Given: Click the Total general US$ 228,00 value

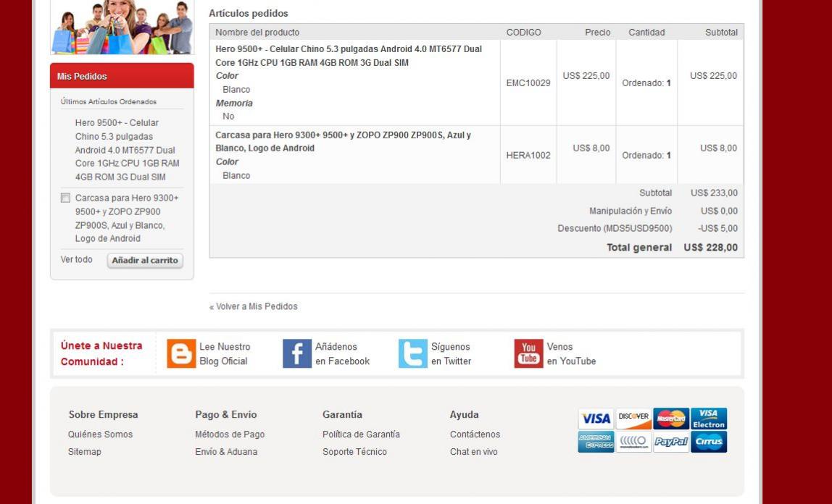Looking at the screenshot, I should (x=710, y=248).
